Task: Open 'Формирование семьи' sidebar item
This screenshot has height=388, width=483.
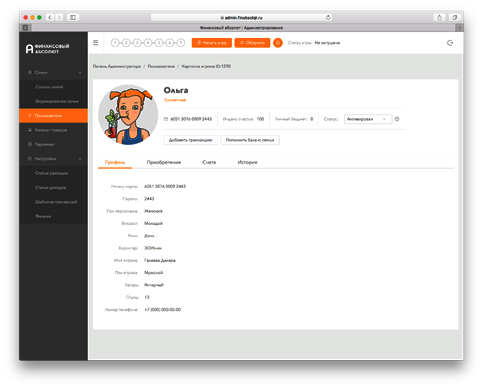Action: tap(53, 101)
